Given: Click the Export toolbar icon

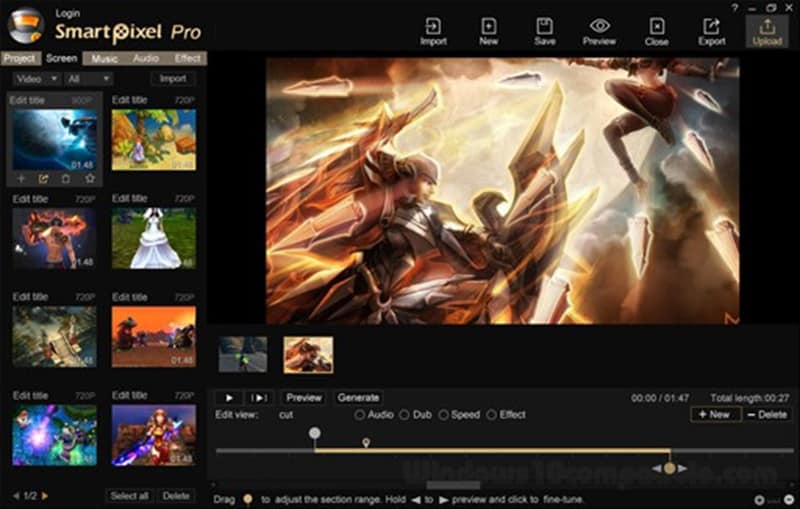Looking at the screenshot, I should pyautogui.click(x=711, y=32).
